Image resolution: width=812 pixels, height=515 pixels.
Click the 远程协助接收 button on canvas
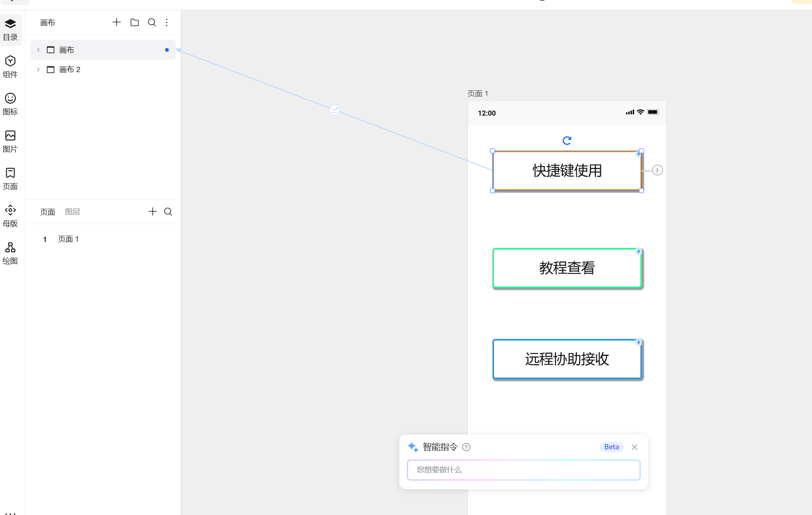[x=567, y=359]
